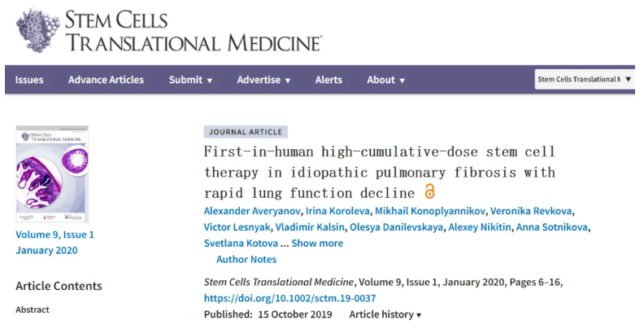The image size is (644, 329).
Task: Open the journal search scope selector
Action: pos(584,79)
